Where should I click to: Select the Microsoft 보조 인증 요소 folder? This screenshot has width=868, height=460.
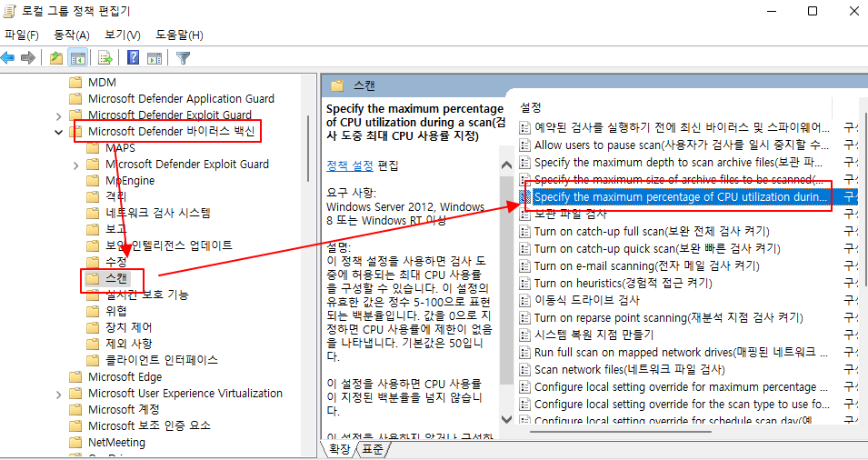[x=140, y=425]
